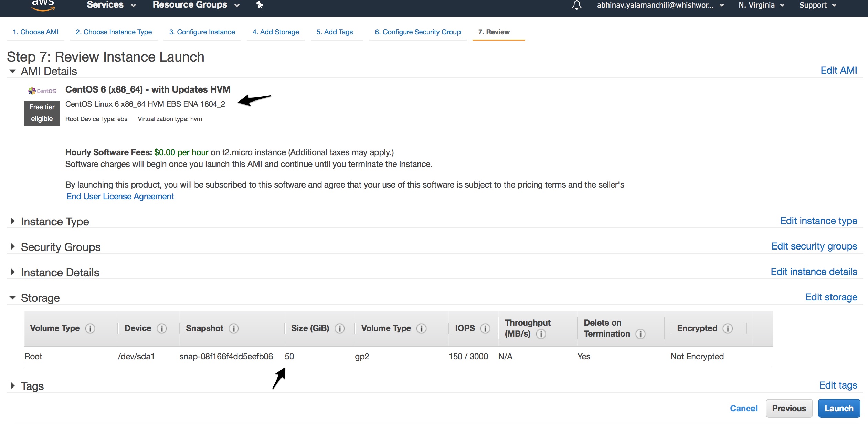The width and height of the screenshot is (868, 424).
Task: Collapse the Storage section
Action: 12,297
